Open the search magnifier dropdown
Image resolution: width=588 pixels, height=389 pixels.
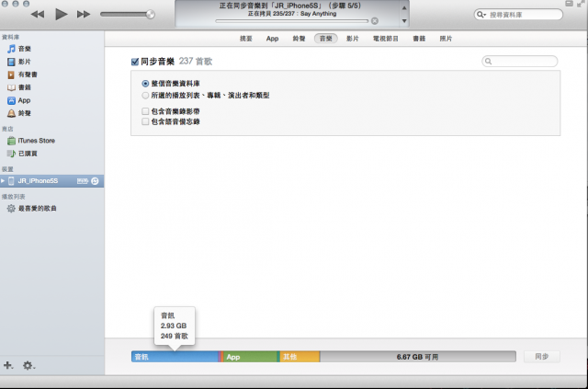pyautogui.click(x=481, y=15)
